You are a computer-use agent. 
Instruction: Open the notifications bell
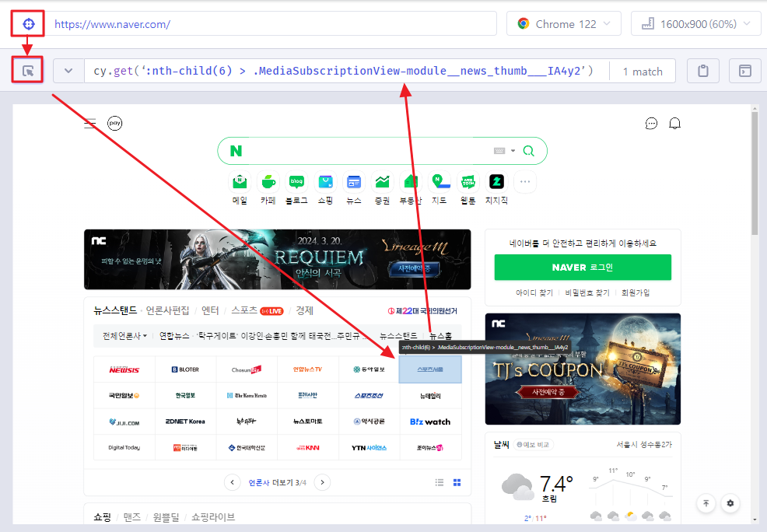click(x=674, y=123)
